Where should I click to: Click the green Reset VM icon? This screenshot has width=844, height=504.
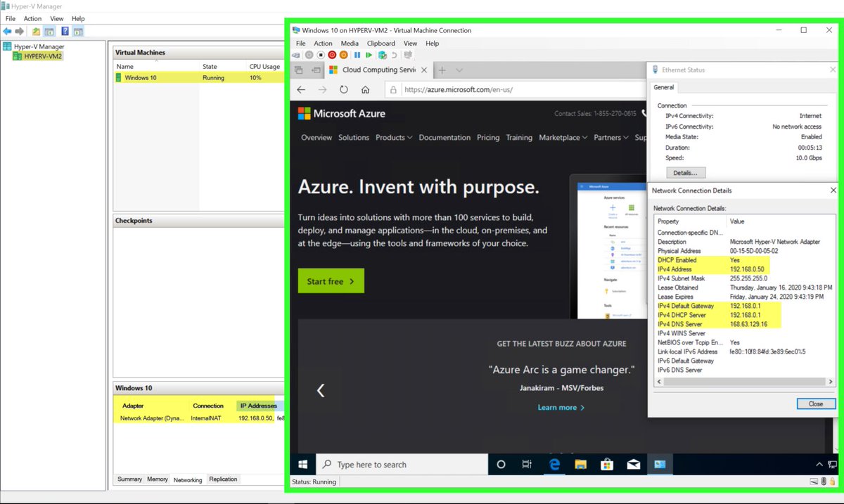pos(369,55)
